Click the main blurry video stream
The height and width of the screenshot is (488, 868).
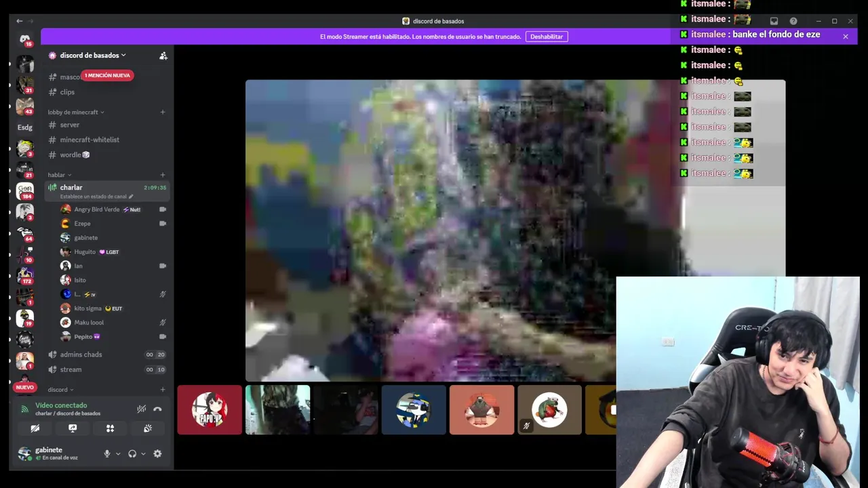point(515,230)
